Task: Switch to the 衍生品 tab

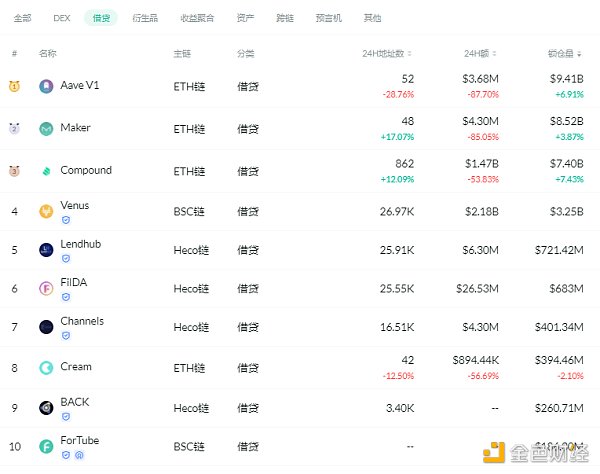Action: pos(144,18)
